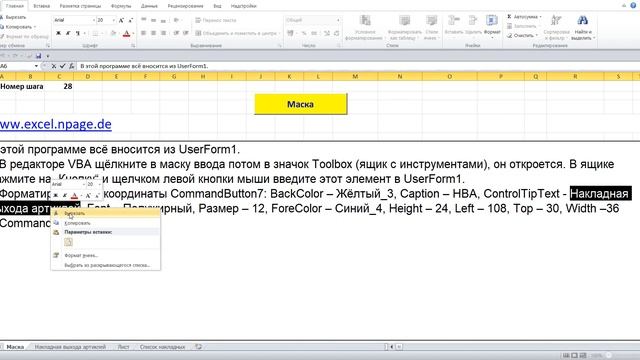Viewport: 640px width, 360px height.
Task: Click Вырезать (Cut) in the ribbon clipboard group
Action: coord(13,17)
